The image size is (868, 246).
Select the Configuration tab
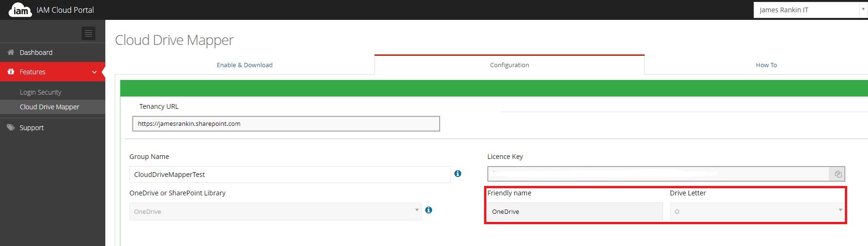(x=509, y=65)
